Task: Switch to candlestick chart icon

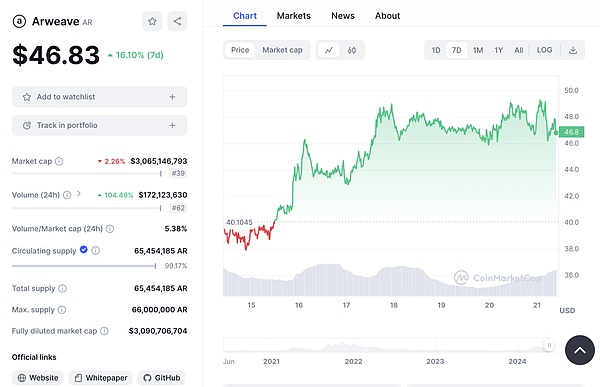Action: coord(352,50)
